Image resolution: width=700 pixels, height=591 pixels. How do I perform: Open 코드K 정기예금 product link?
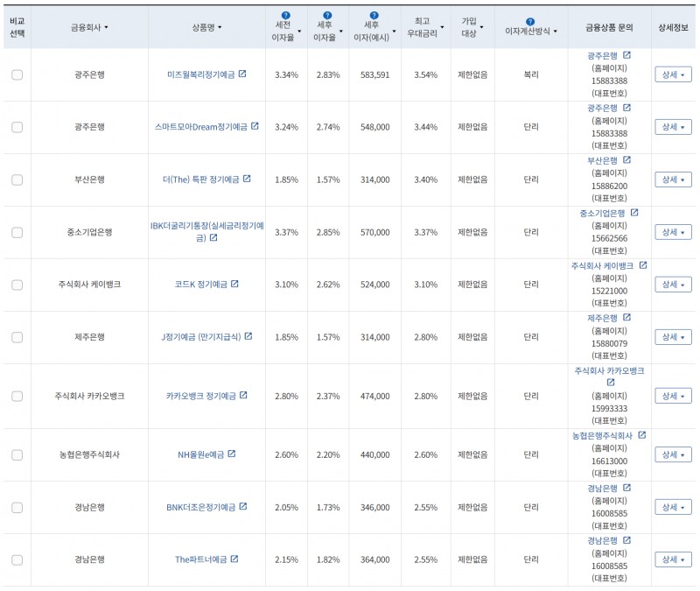point(201,285)
